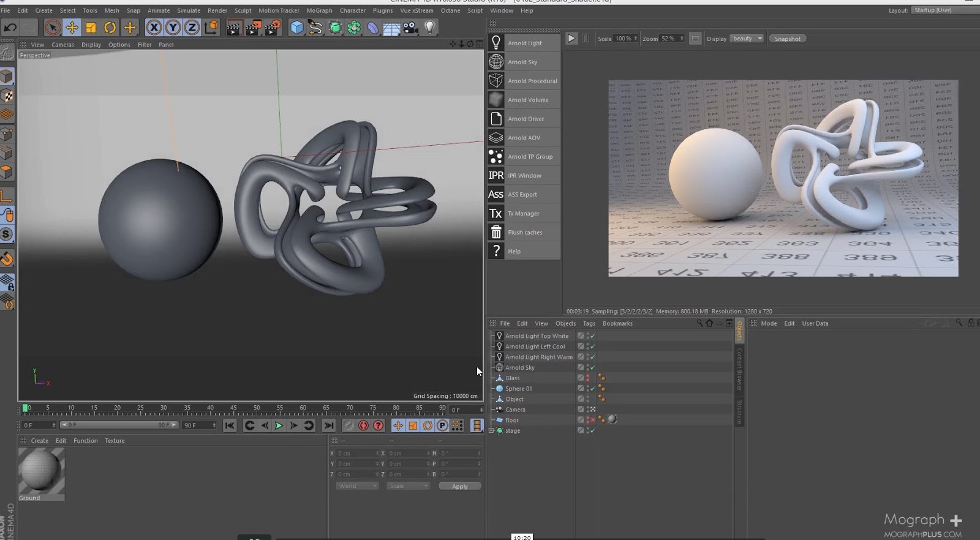Click the Undo arrow icon

tap(10, 28)
